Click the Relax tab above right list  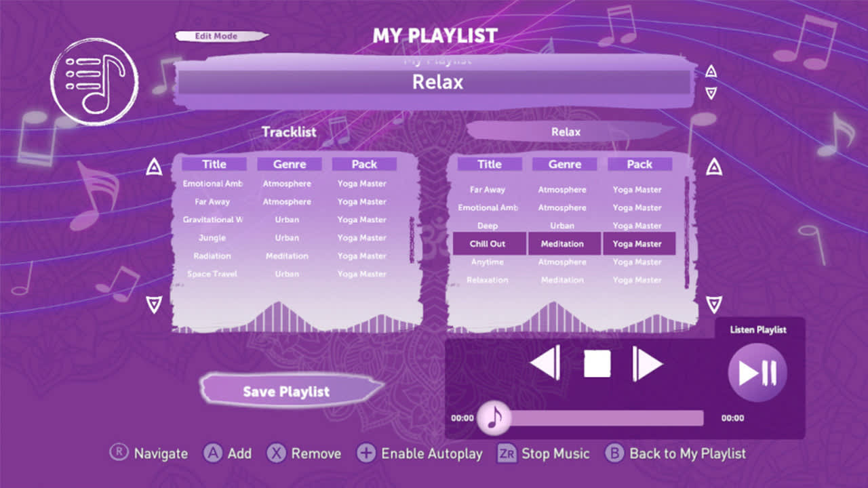[566, 132]
